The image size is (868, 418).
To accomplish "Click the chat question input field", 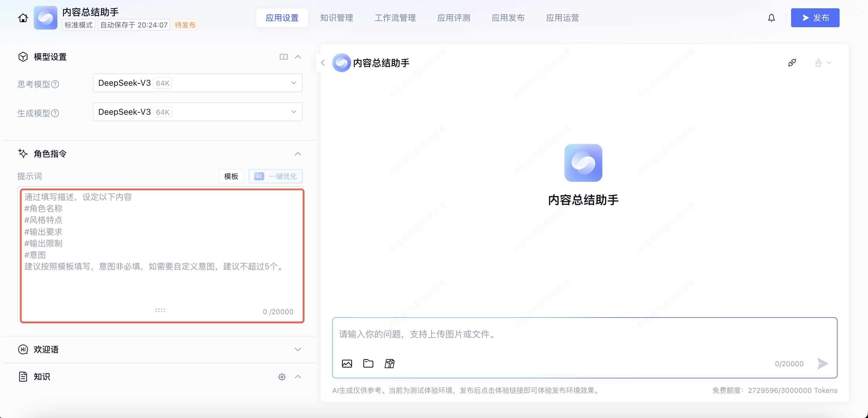I will point(584,334).
